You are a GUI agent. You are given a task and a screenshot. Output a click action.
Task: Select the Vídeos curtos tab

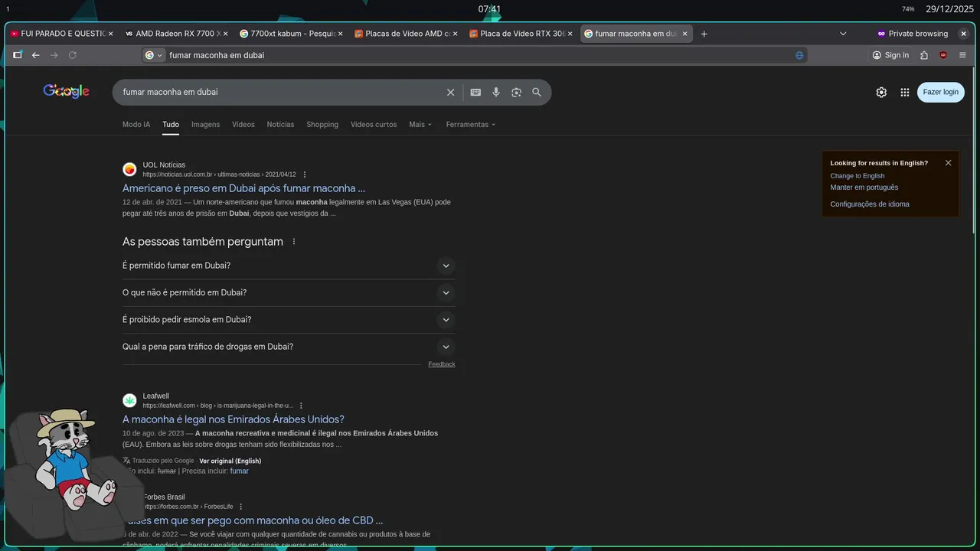pos(374,125)
